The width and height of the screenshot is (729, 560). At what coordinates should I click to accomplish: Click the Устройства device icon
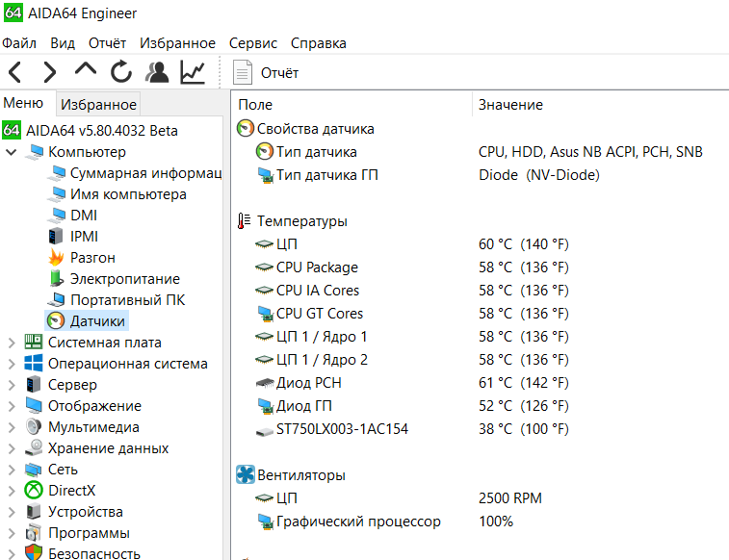pyautogui.click(x=34, y=512)
